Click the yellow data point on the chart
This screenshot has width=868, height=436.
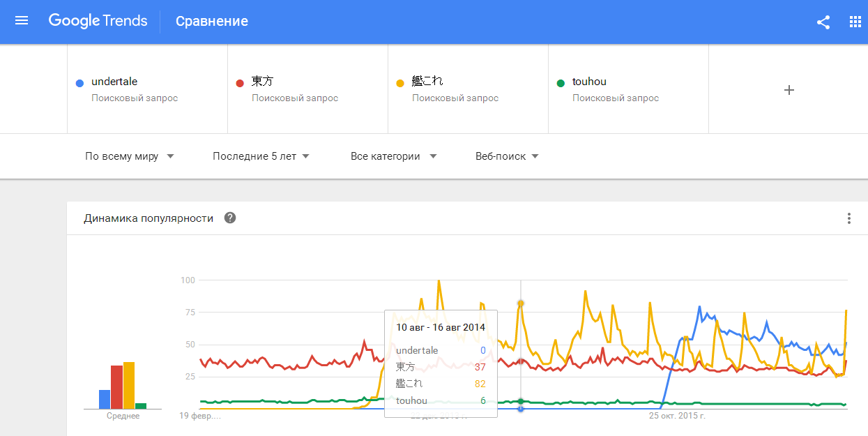click(521, 303)
